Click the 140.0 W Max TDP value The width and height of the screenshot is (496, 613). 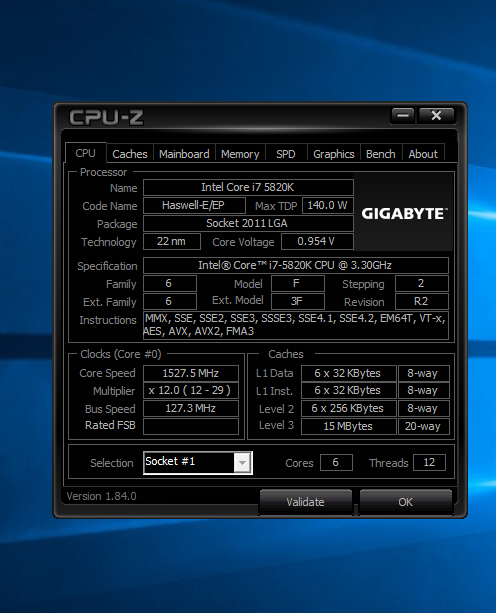[x=328, y=205]
